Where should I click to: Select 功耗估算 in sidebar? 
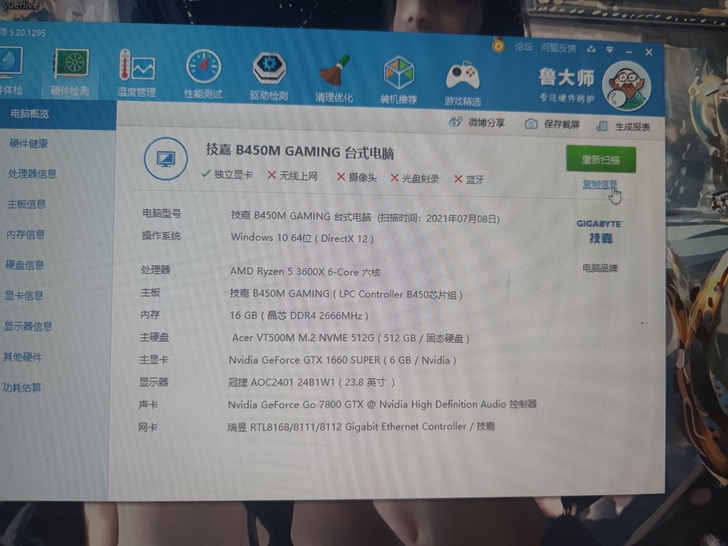point(21,388)
